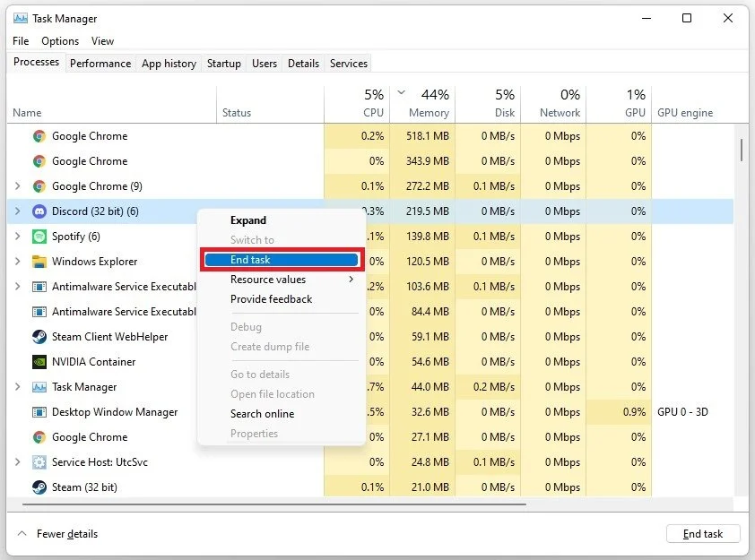Expand the Discord (32 bit) (6) group
This screenshot has height=560, width=755.
pos(18,211)
